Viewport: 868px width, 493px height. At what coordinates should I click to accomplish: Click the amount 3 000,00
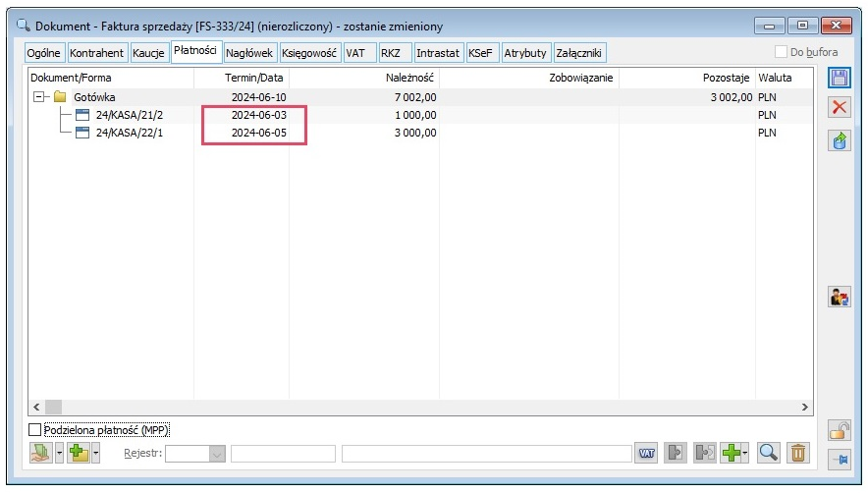click(415, 133)
